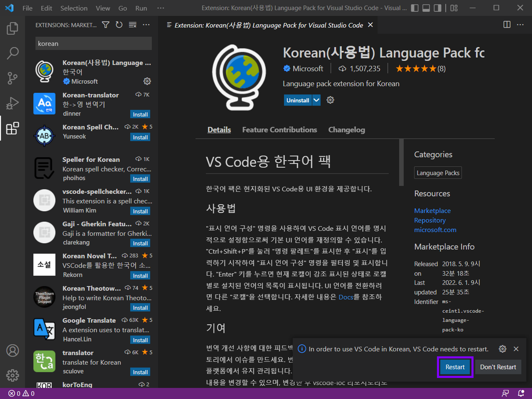Focus the extensions search box
The width and height of the screenshot is (532, 399).
click(x=93, y=44)
